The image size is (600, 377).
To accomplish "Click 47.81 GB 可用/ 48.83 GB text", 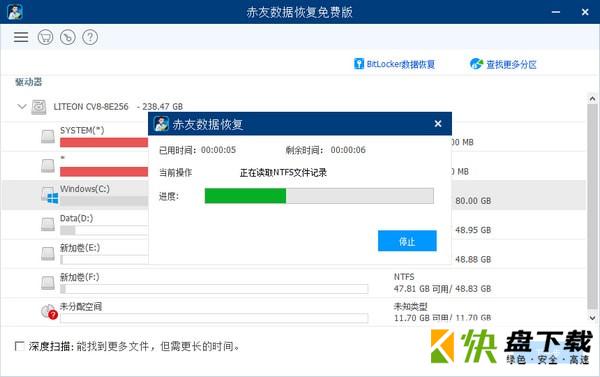I will [x=442, y=289].
